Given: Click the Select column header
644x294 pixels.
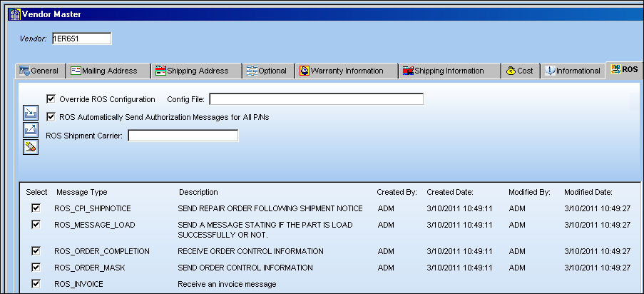Looking at the screenshot, I should (x=36, y=192).
